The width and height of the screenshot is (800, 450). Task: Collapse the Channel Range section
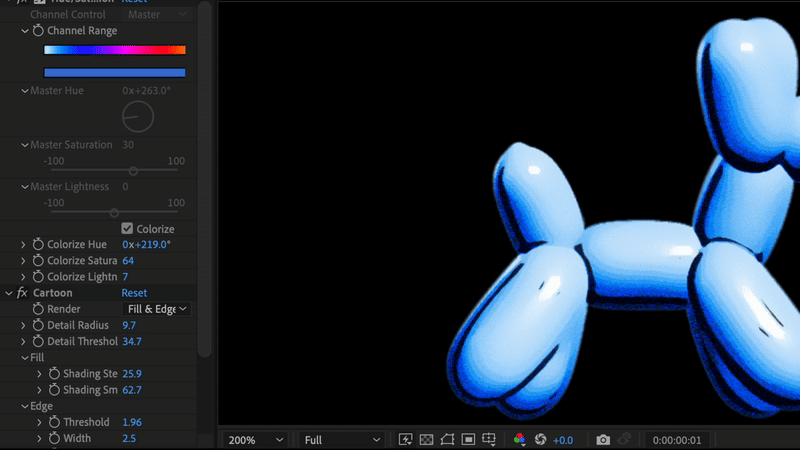(x=24, y=31)
